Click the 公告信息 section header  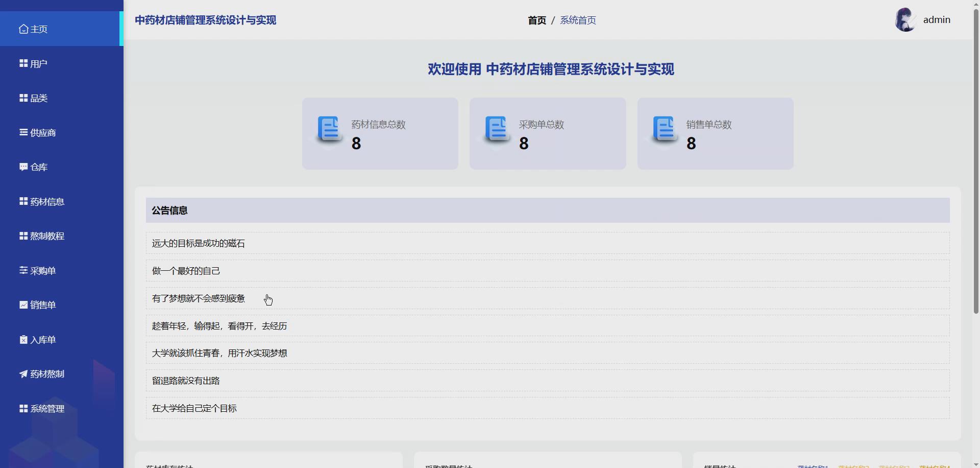(x=548, y=210)
